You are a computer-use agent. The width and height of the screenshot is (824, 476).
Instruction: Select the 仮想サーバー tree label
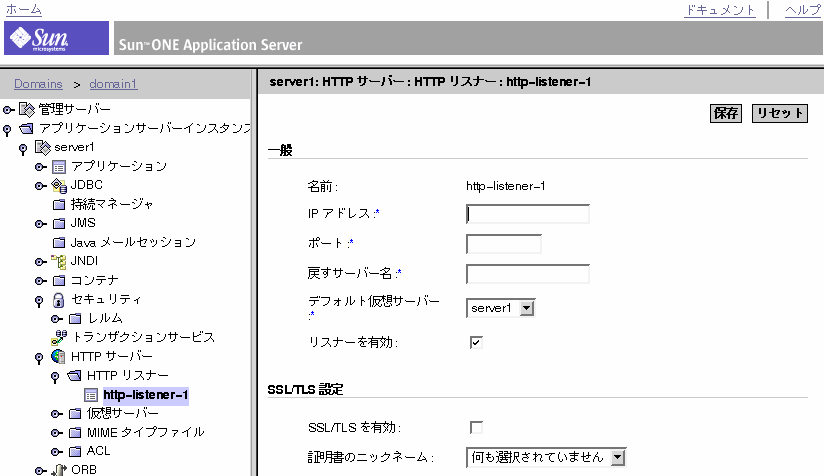click(122, 413)
